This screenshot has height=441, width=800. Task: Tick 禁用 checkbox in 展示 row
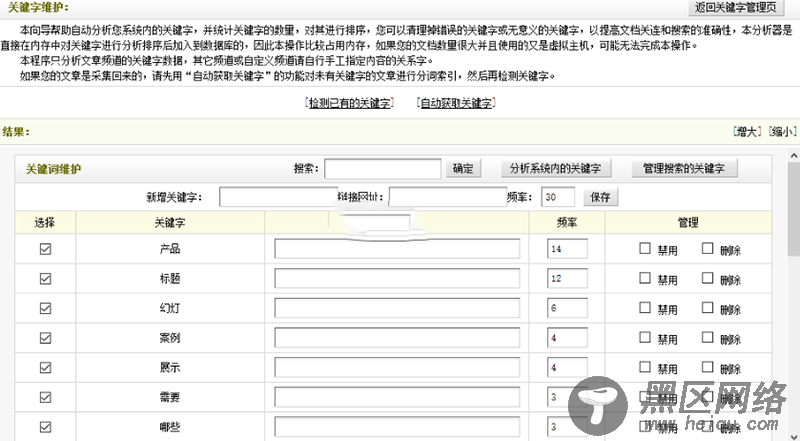pos(645,366)
